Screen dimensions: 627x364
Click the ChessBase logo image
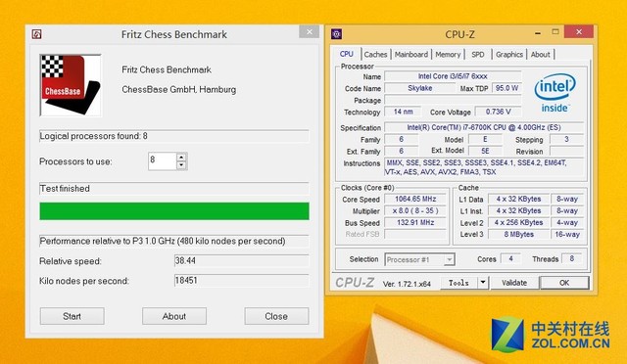coord(71,85)
